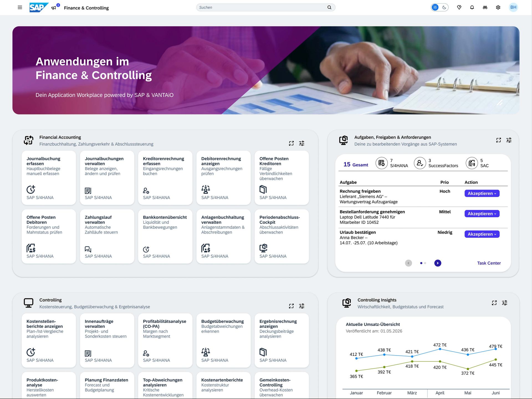
Task: Select second page dot in task pagination
Action: point(425,263)
